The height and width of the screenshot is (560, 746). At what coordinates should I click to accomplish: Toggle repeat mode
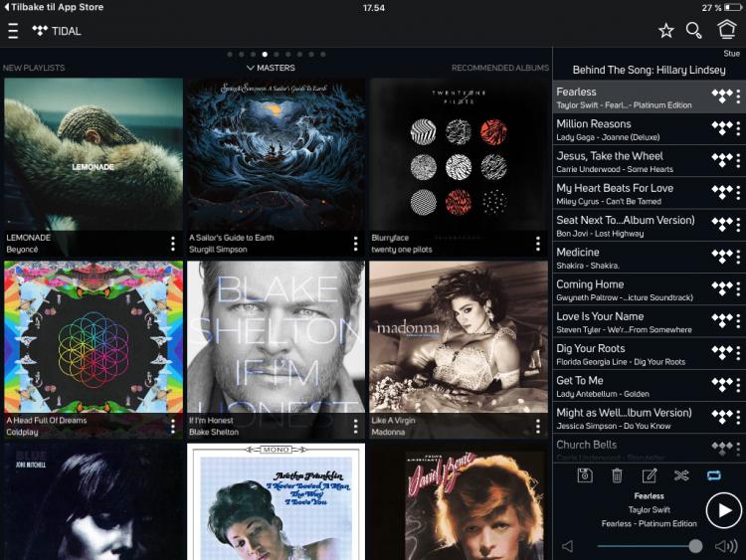point(713,475)
